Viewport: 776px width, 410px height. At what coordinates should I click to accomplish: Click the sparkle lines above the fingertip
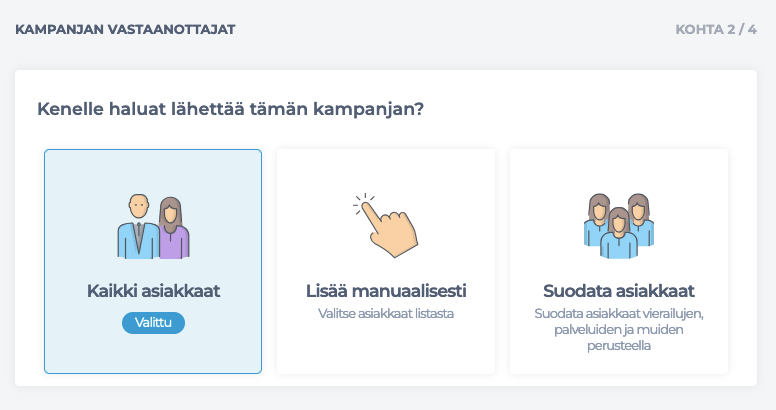tap(363, 202)
